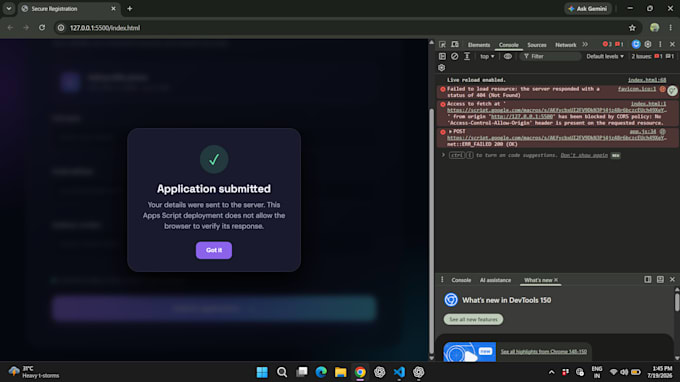The image size is (680, 382).
Task: Click the eye live expression icon
Action: [507, 56]
